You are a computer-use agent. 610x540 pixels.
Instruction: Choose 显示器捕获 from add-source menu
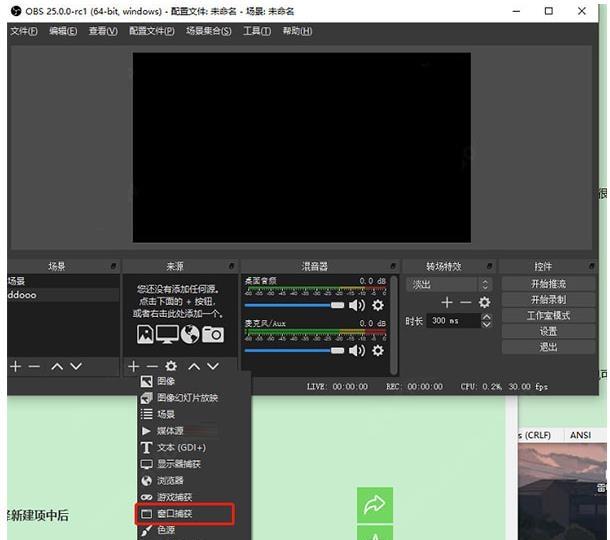pyautogui.click(x=194, y=464)
